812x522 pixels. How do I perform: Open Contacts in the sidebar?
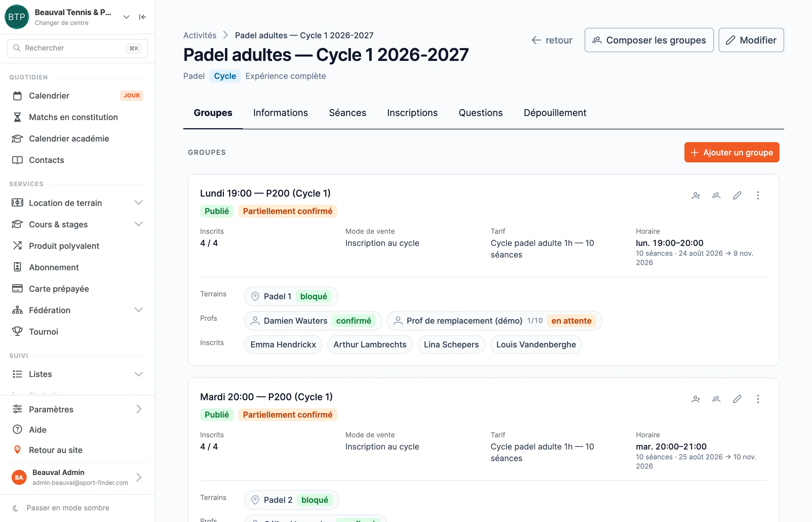click(x=77, y=160)
